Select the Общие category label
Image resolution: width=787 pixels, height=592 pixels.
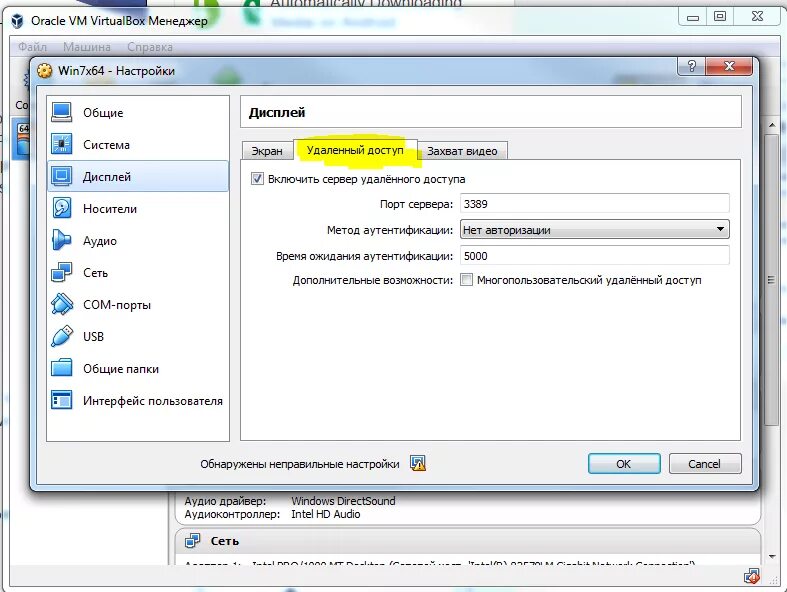pos(103,113)
